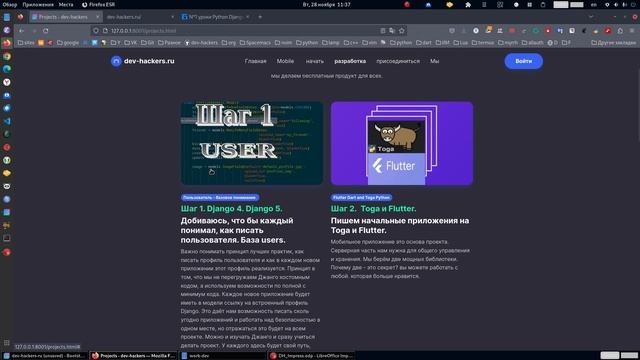
Task: Open the Шаг 1 USER thumbnail image
Action: pyautogui.click(x=252, y=143)
